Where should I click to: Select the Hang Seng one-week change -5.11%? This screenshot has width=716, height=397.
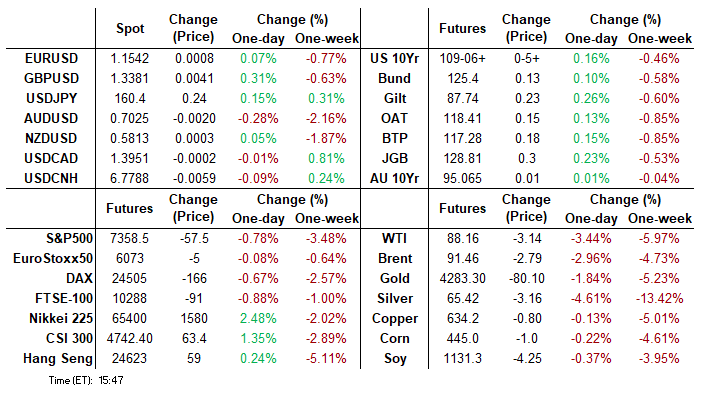point(326,359)
